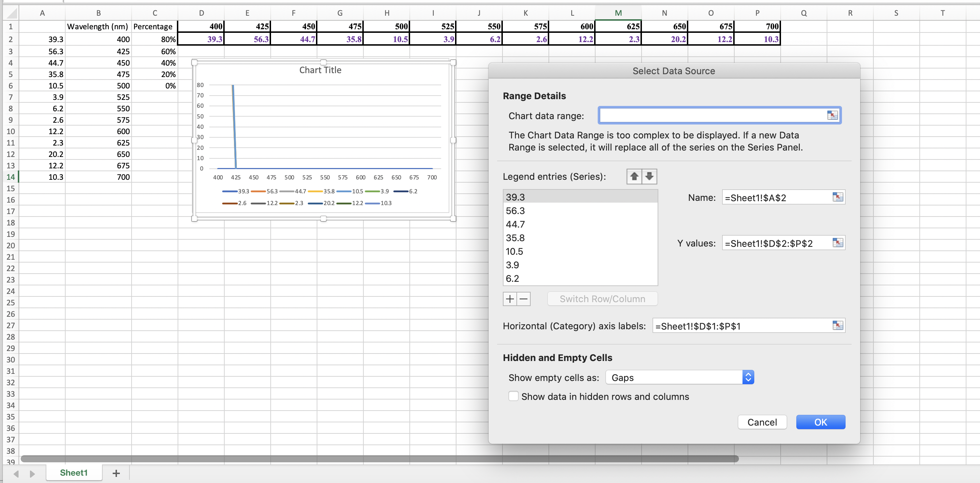980x483 pixels.
Task: Click the Name field range selector icon
Action: click(x=838, y=197)
